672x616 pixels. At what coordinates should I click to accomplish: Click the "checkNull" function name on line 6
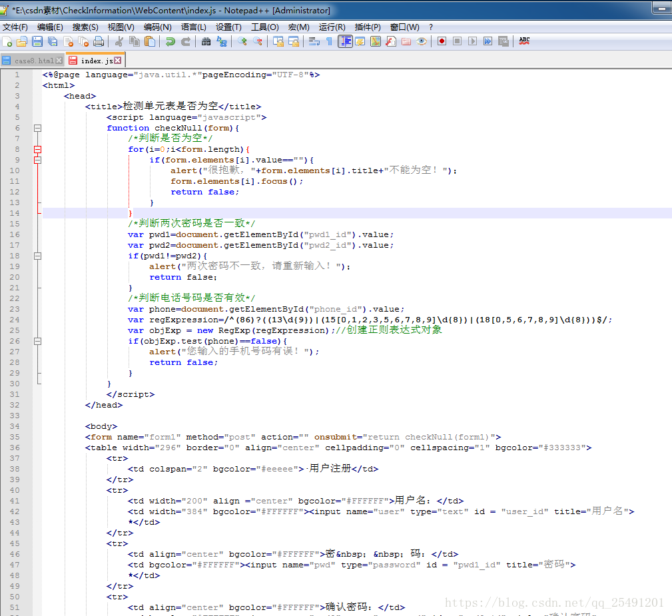click(178, 128)
